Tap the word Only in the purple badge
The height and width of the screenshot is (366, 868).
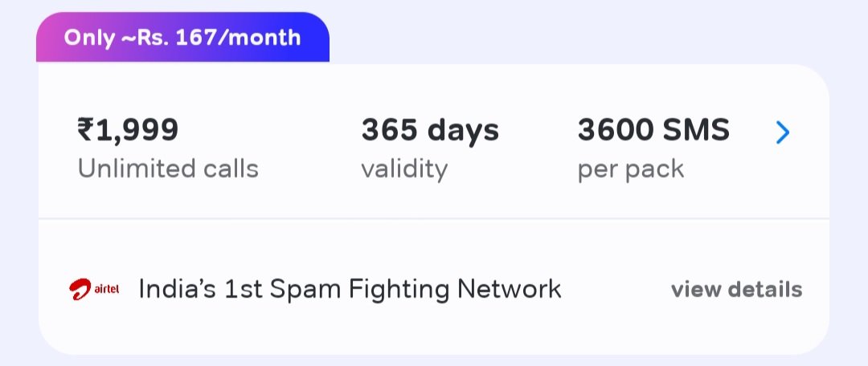click(88, 38)
